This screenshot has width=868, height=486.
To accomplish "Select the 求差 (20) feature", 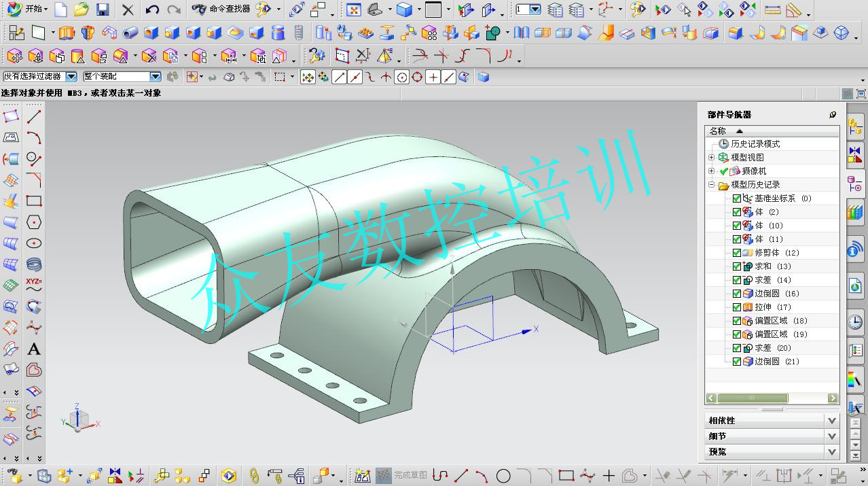I will point(773,348).
